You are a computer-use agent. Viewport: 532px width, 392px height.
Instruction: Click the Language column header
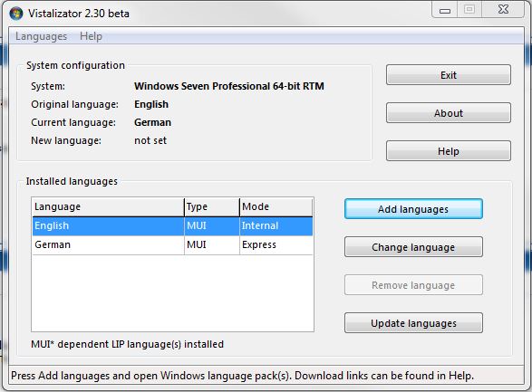[x=108, y=206]
